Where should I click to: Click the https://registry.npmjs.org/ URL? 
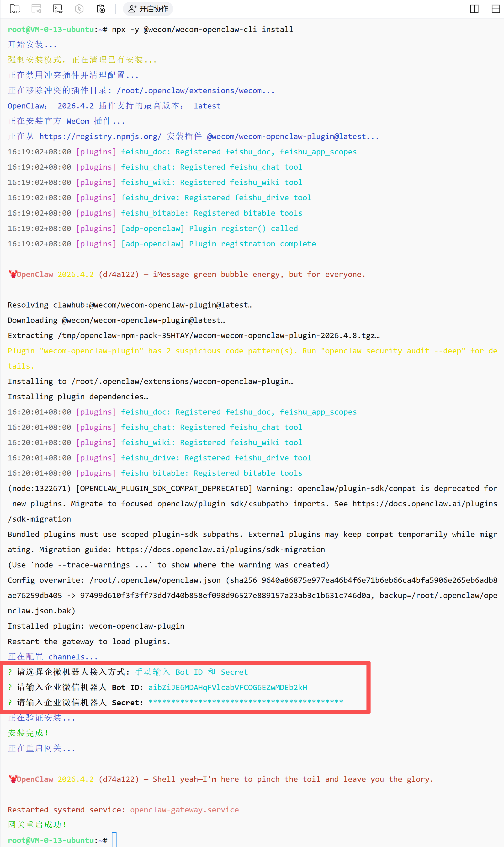(x=100, y=137)
